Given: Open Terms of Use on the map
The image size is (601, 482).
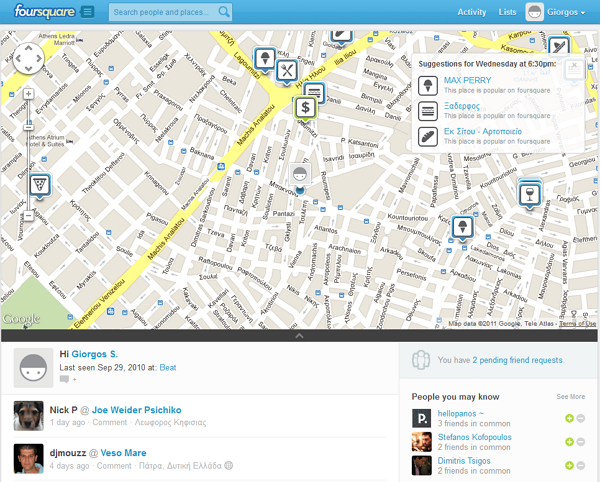Looking at the screenshot, I should pyautogui.click(x=577, y=324).
